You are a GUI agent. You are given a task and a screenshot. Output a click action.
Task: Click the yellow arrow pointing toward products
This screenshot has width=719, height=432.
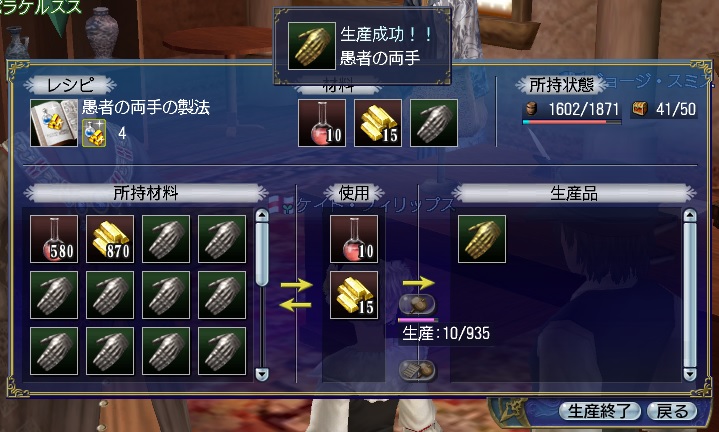419,282
